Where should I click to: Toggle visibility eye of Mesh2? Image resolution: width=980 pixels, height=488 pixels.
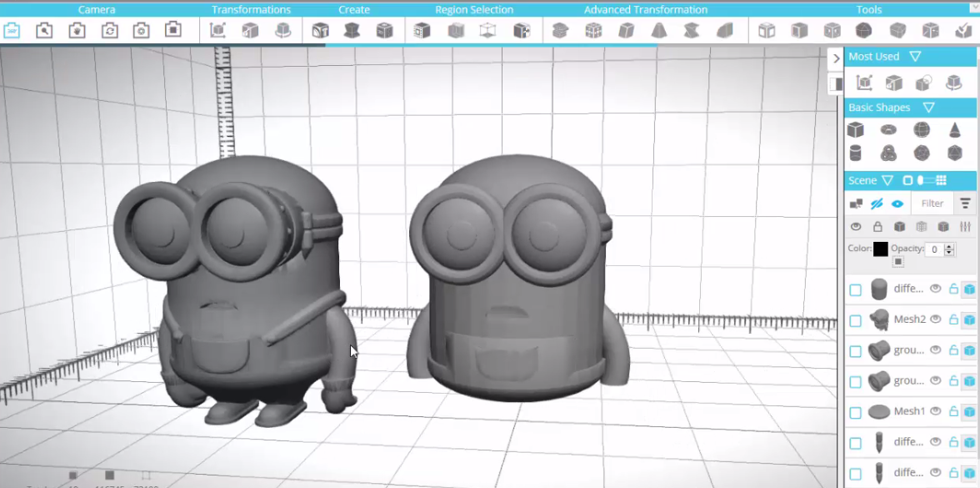click(936, 319)
